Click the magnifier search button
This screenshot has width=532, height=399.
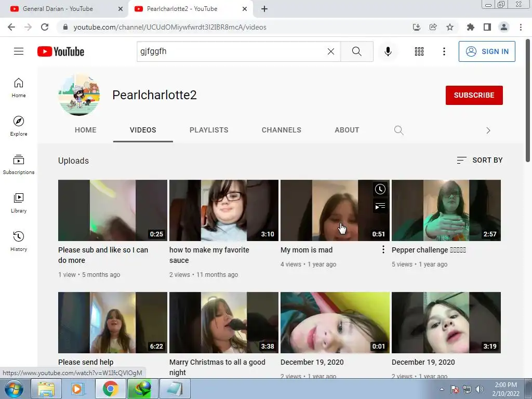coord(356,51)
